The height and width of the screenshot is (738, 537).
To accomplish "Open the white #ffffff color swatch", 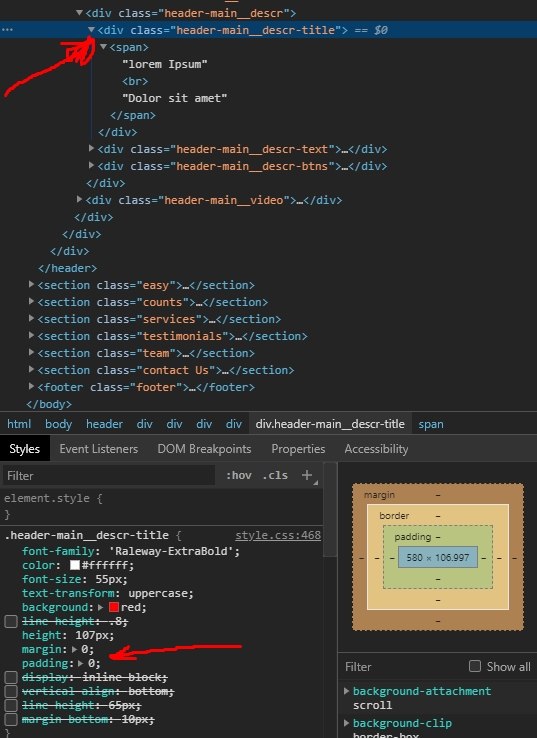I will (x=74, y=565).
